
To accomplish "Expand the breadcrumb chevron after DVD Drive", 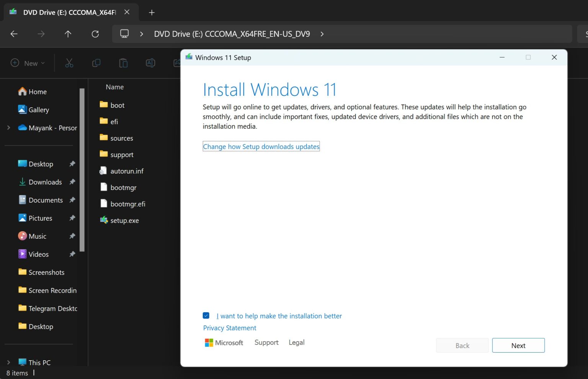I will tap(322, 34).
